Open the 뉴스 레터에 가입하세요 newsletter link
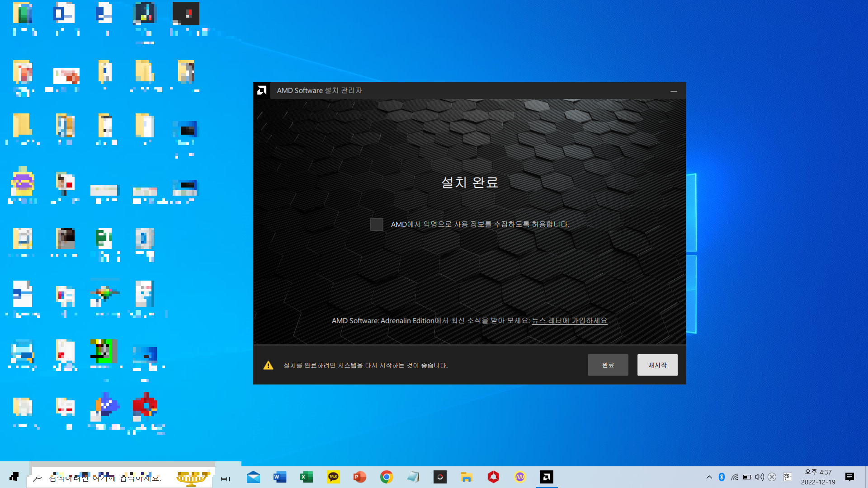 click(569, 321)
